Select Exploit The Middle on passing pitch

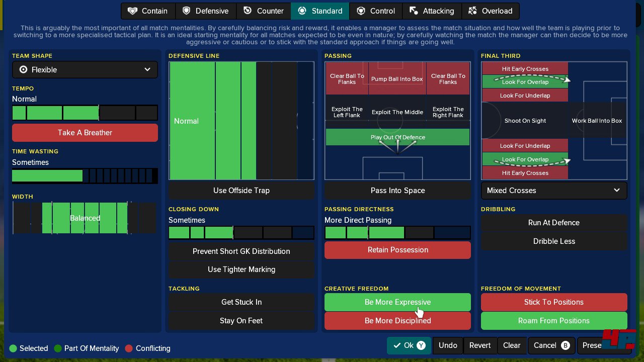(397, 112)
